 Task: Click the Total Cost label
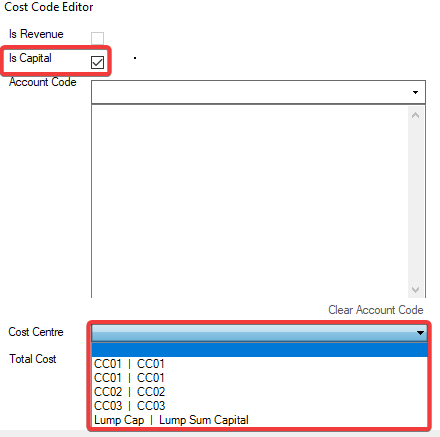click(x=33, y=359)
